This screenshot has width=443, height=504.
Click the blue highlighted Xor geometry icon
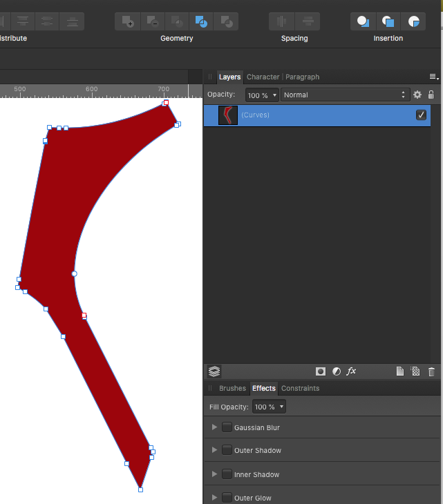[201, 21]
